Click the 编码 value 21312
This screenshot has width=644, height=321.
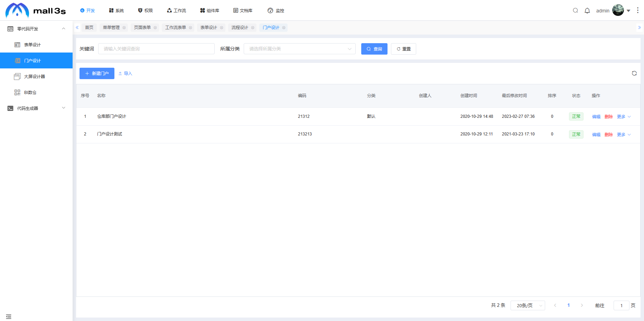pos(304,116)
